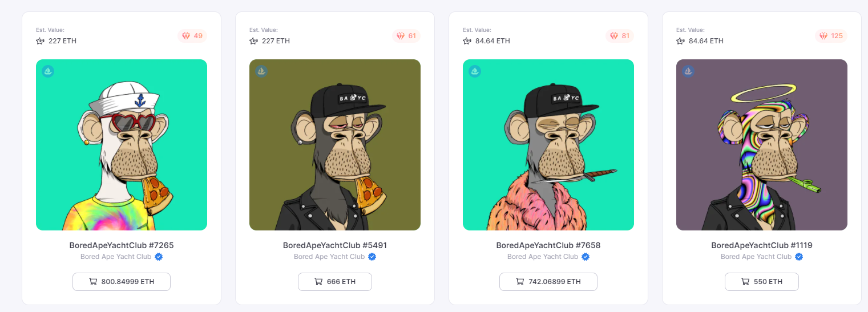Buy the ape priced 550 ETH

point(762,282)
